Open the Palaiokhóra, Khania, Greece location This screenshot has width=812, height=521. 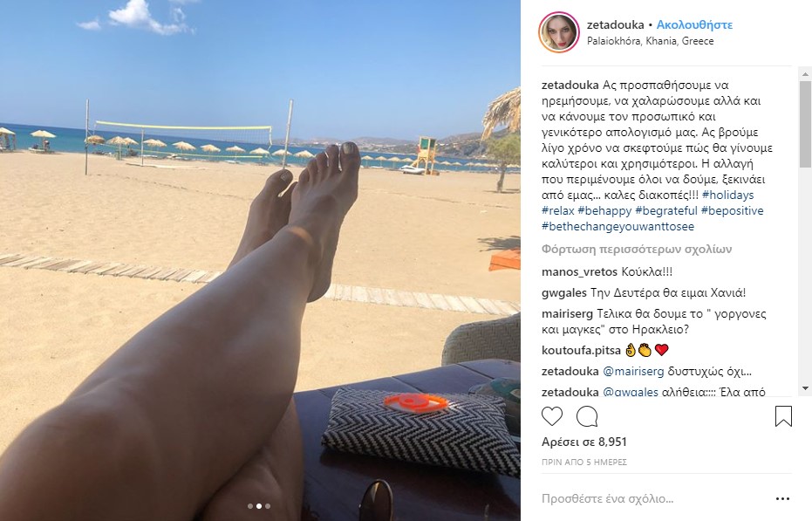(x=650, y=41)
